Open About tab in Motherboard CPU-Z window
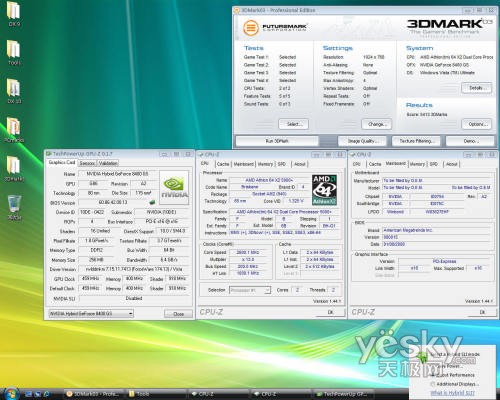500x400 pixels. point(451,164)
